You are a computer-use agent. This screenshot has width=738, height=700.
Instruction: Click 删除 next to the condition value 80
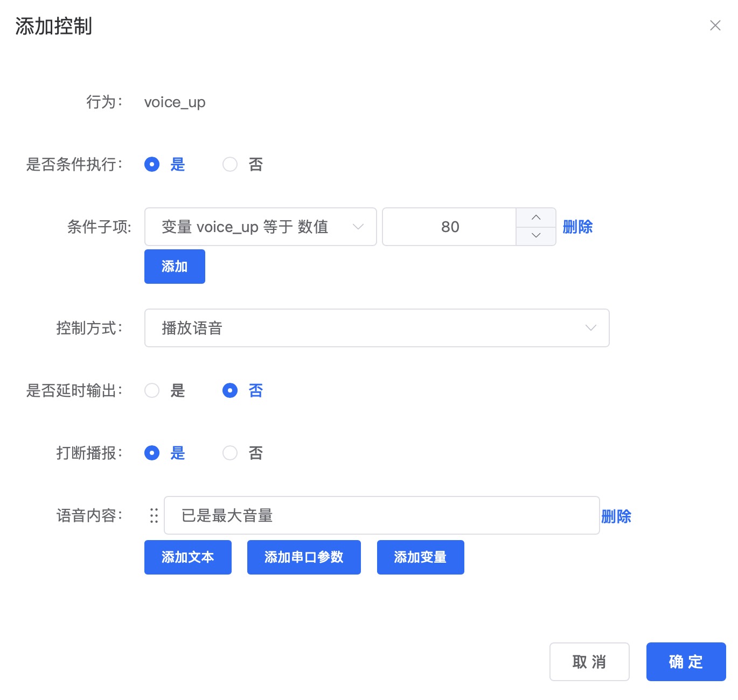click(577, 227)
